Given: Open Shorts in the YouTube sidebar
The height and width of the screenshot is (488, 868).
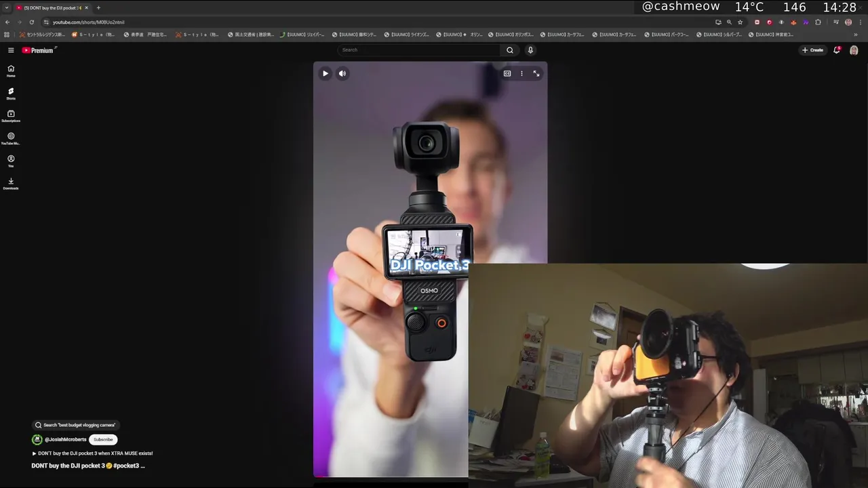Looking at the screenshot, I should (x=11, y=94).
